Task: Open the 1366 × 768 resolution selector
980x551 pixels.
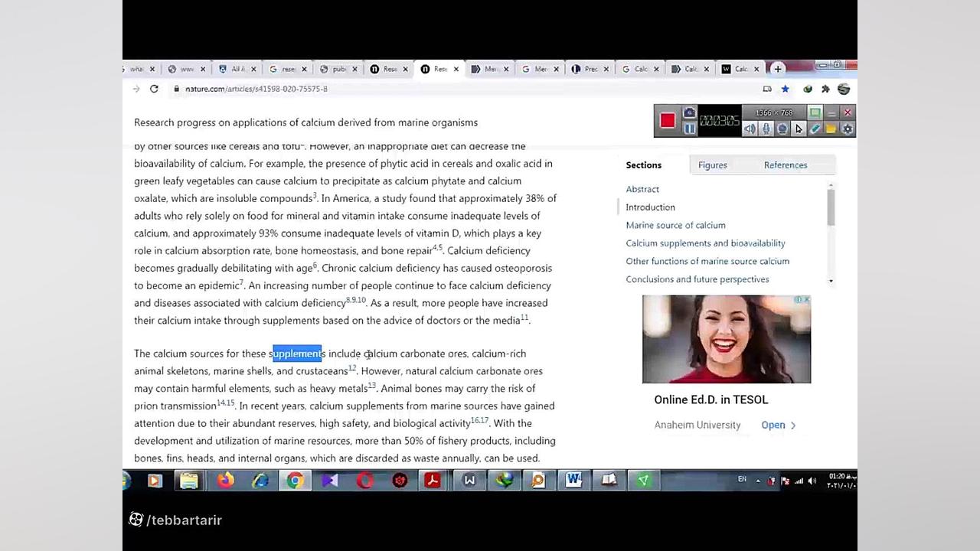Action: [774, 113]
